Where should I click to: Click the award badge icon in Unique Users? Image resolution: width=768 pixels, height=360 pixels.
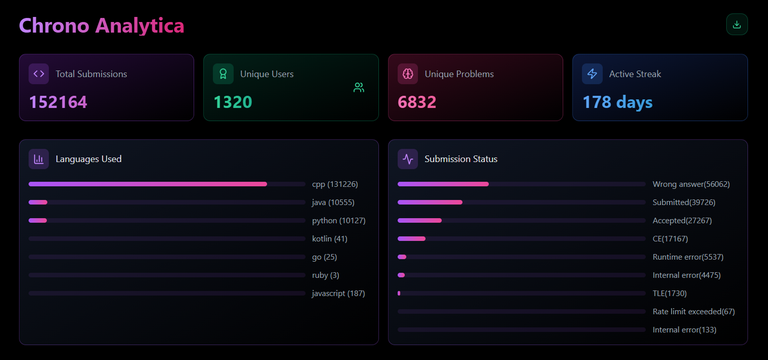click(x=223, y=74)
